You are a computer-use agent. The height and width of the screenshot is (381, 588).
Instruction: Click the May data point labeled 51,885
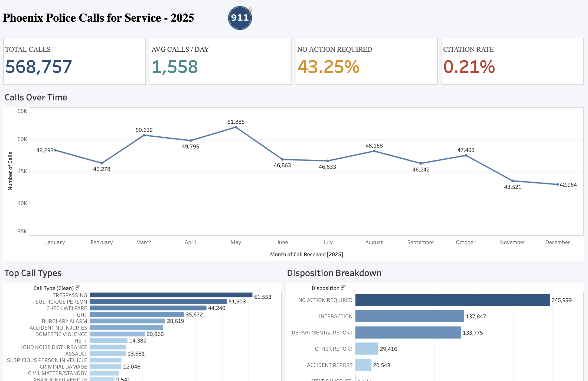pyautogui.click(x=236, y=127)
